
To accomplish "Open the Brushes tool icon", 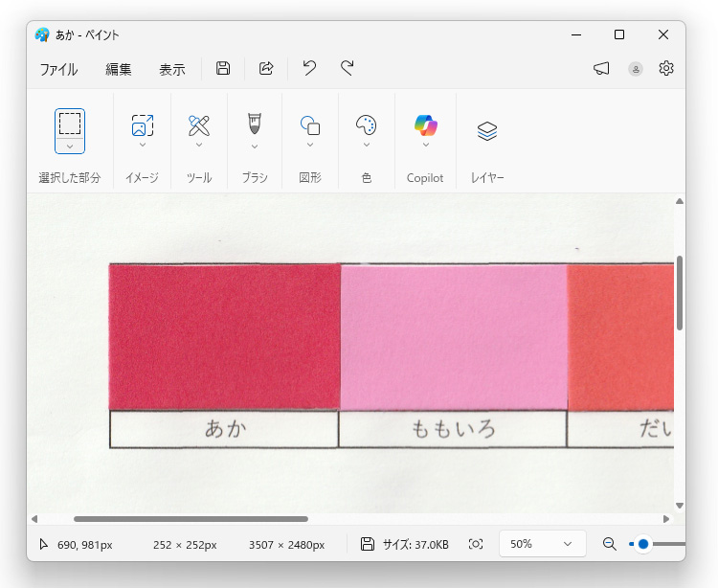I will click(255, 124).
